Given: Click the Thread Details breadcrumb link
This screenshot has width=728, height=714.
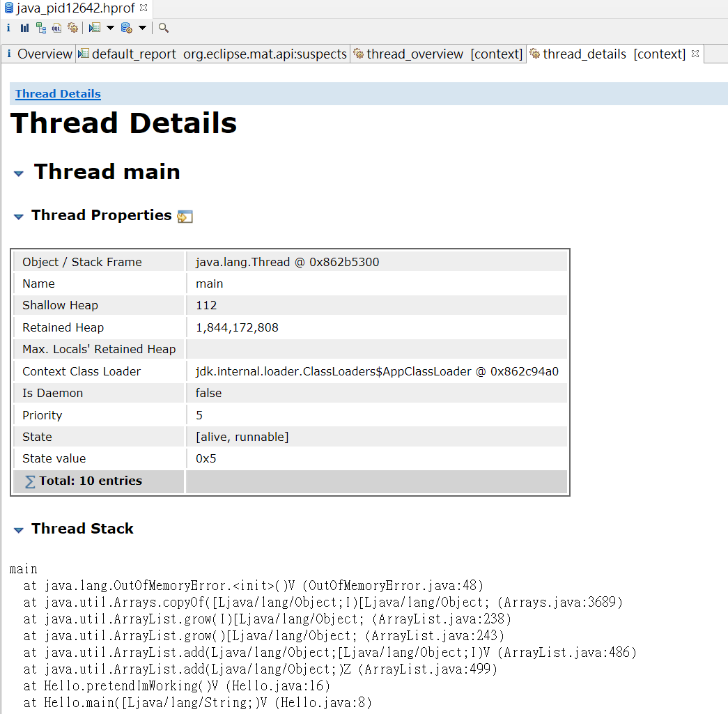Looking at the screenshot, I should click(x=57, y=93).
